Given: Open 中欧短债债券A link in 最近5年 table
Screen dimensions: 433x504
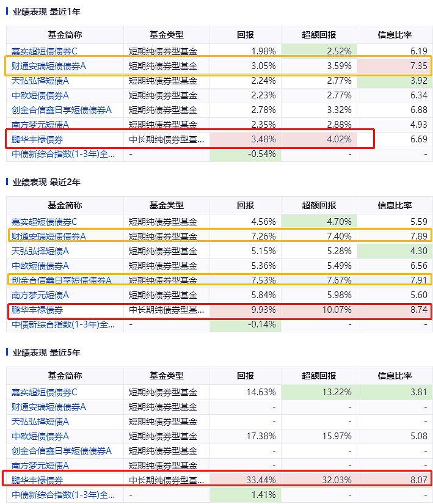Looking at the screenshot, I should tap(40, 437).
